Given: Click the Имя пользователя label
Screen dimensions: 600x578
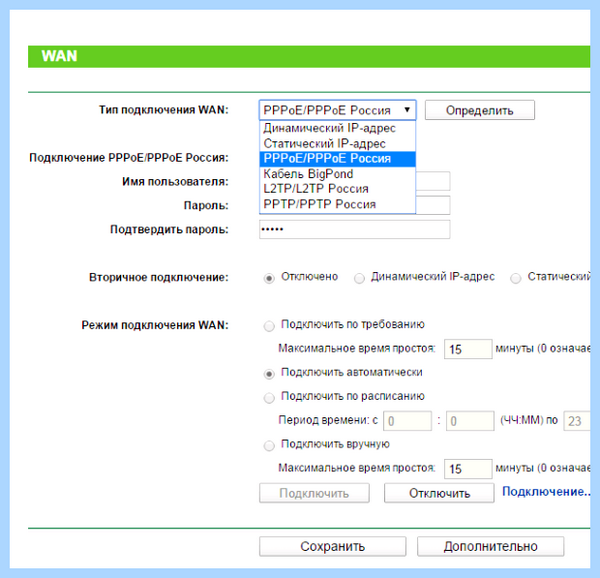Looking at the screenshot, I should (175, 182).
